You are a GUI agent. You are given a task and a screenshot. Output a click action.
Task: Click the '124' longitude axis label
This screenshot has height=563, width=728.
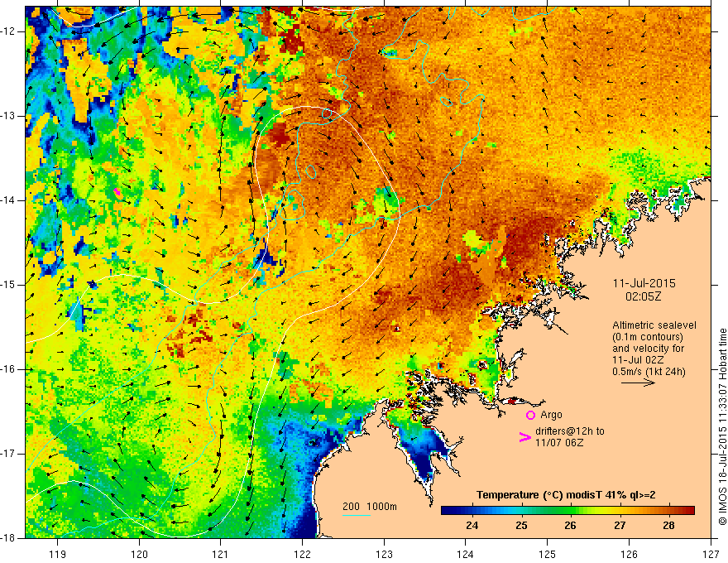coord(466,554)
